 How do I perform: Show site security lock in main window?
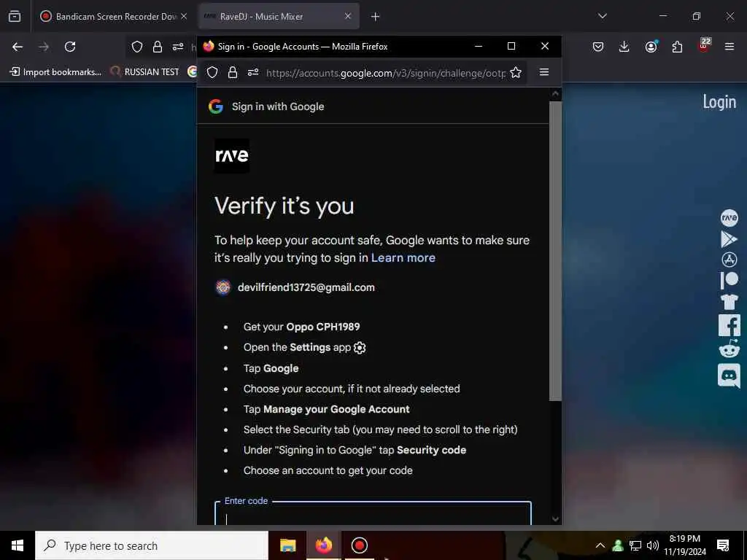158,47
